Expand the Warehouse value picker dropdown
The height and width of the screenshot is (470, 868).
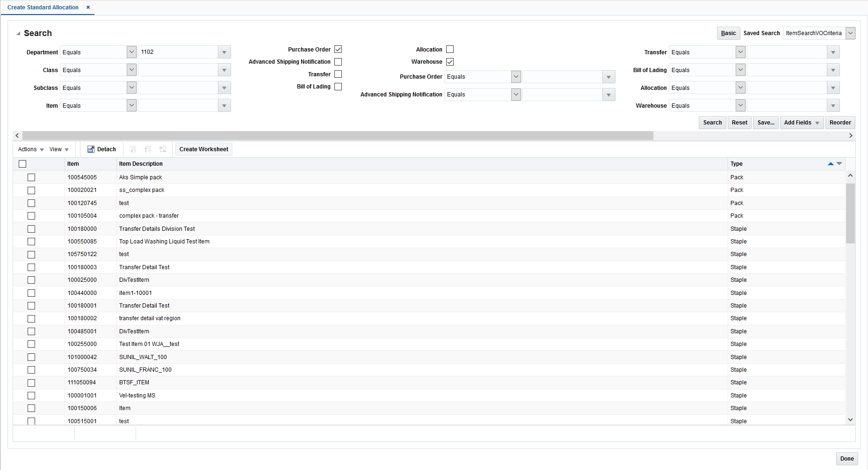coord(833,105)
